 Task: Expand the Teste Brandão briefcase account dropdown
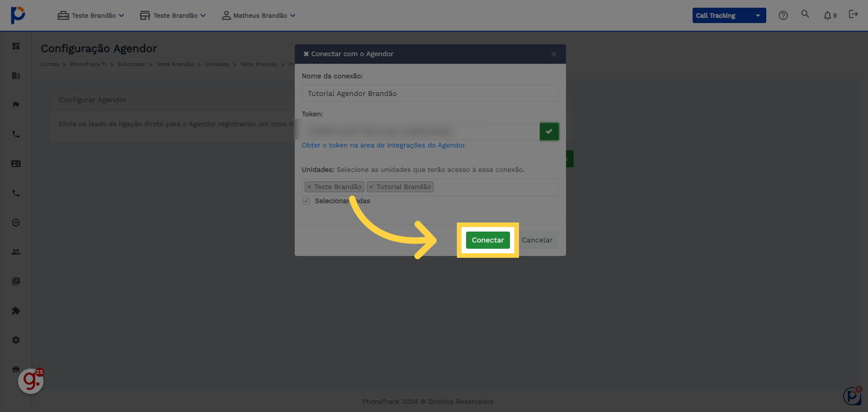pos(91,15)
